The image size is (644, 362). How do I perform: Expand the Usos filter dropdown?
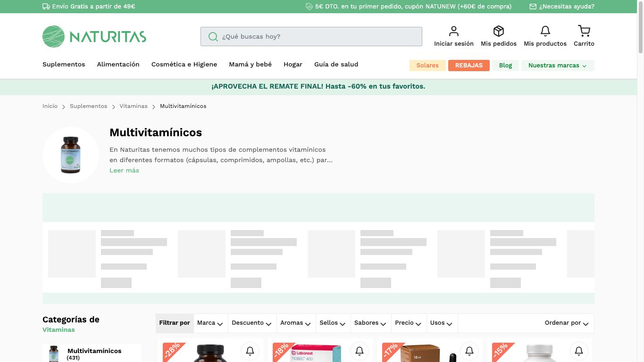pyautogui.click(x=442, y=323)
